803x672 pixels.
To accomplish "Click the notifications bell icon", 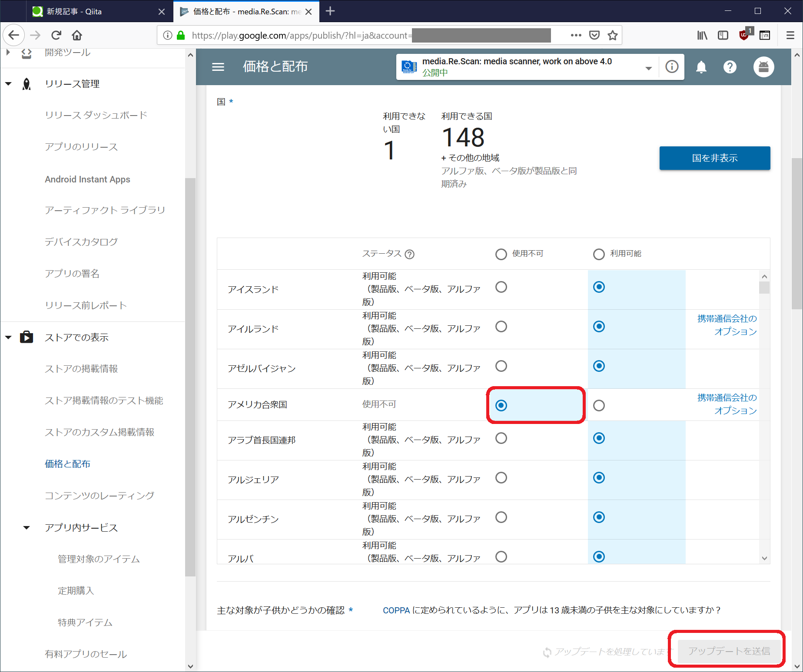I will click(701, 67).
